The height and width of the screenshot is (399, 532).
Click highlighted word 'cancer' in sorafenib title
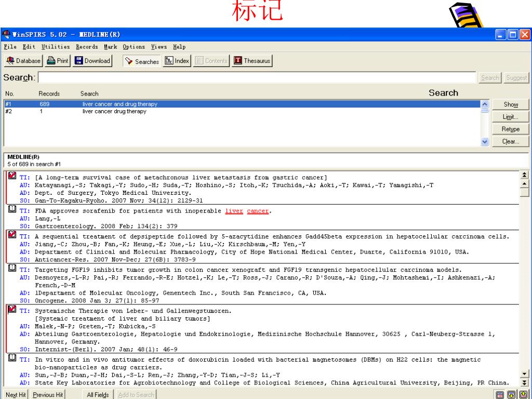point(258,211)
